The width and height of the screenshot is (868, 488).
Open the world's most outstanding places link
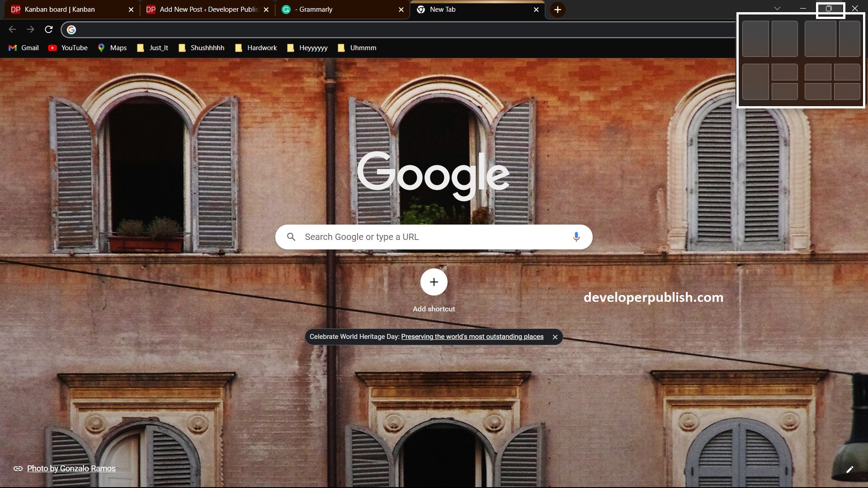click(x=472, y=337)
